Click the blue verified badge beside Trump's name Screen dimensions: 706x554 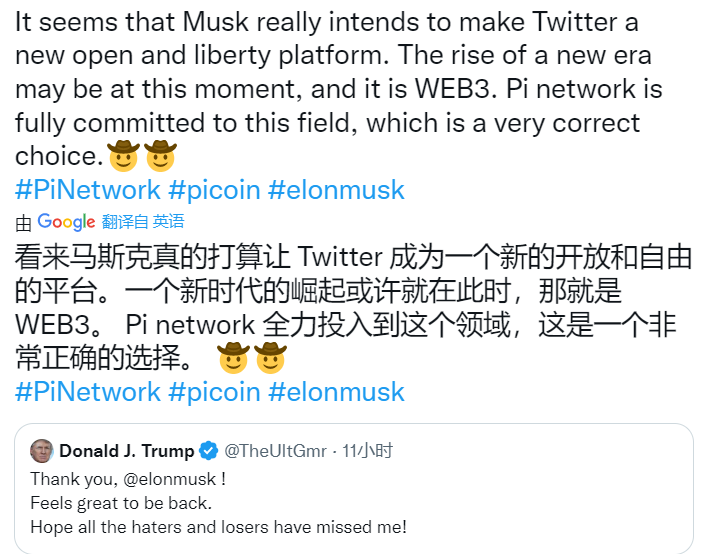point(208,451)
